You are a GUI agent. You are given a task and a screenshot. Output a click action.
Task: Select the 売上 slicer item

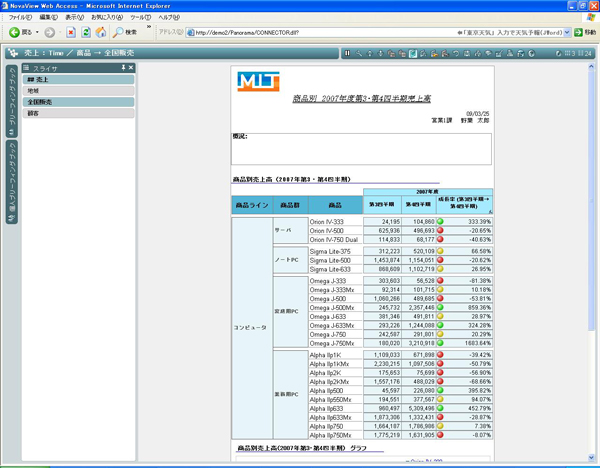pyautogui.click(x=79, y=78)
